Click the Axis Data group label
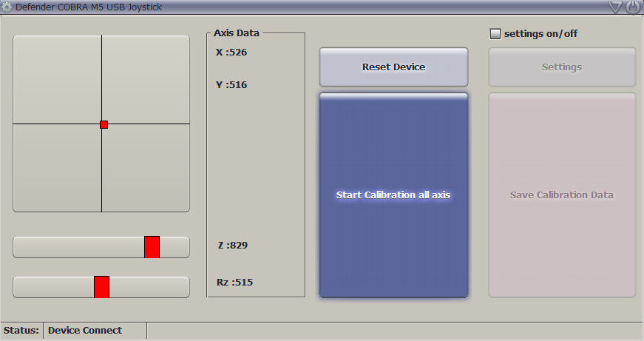The width and height of the screenshot is (644, 341). [x=237, y=33]
